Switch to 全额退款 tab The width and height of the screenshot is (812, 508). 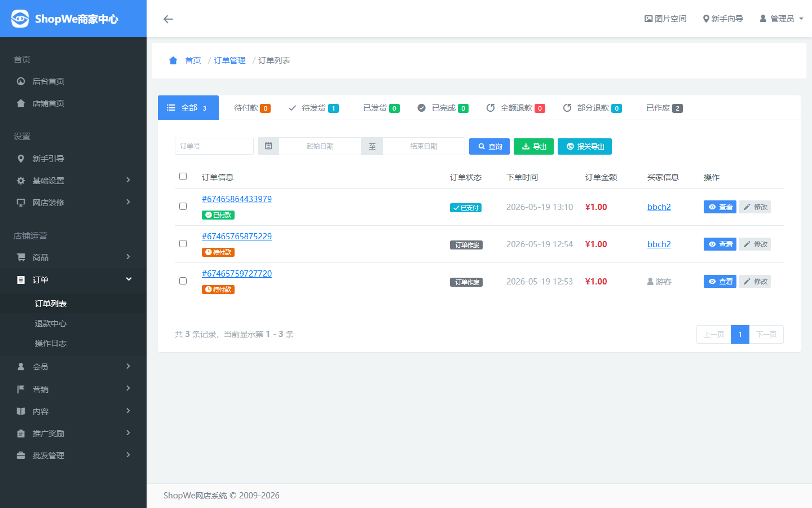pos(515,108)
